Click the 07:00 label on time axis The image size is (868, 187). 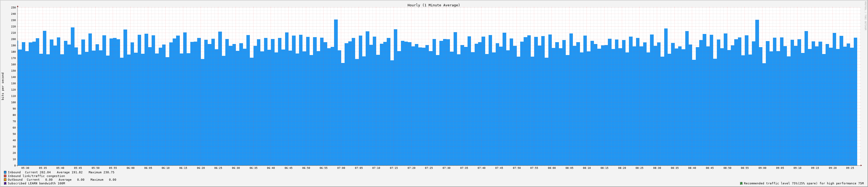(x=341, y=168)
